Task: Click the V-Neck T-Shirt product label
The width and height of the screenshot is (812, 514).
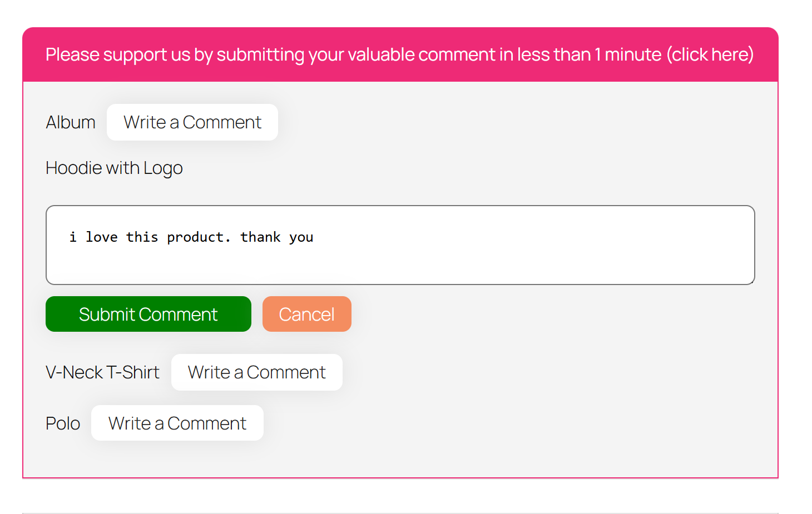Action: click(102, 372)
